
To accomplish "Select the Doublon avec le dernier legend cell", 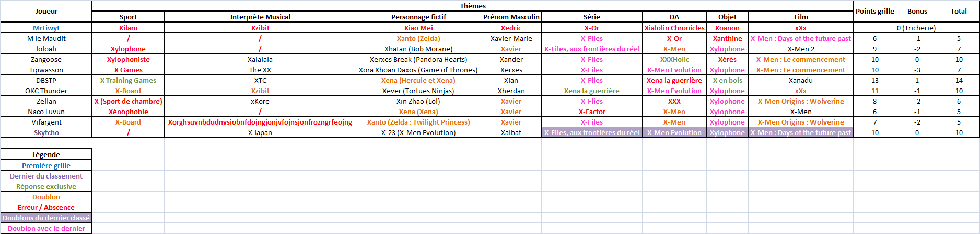I will tap(46, 228).
